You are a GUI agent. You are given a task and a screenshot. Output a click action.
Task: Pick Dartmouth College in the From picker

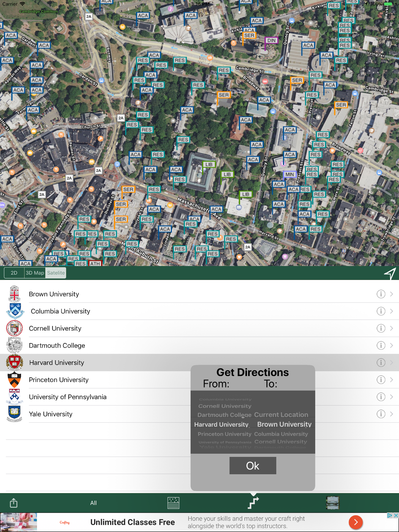[224, 415]
